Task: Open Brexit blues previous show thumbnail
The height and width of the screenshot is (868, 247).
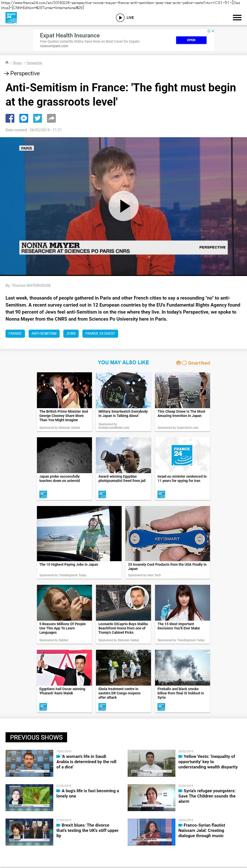Action: [29, 832]
